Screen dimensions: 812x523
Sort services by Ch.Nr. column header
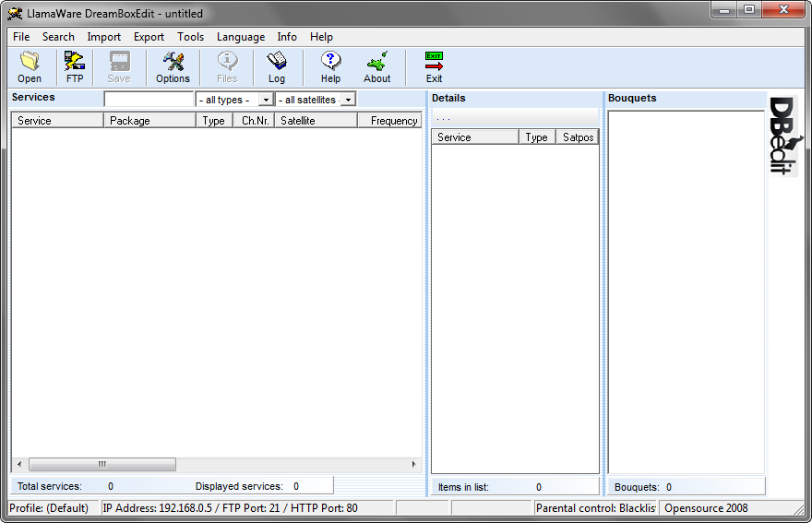(x=252, y=121)
